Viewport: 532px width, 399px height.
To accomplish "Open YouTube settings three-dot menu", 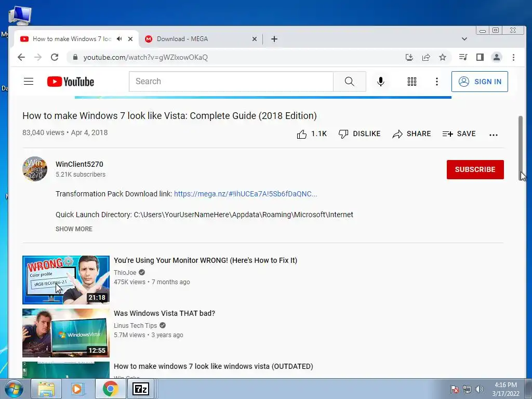I will click(x=436, y=82).
